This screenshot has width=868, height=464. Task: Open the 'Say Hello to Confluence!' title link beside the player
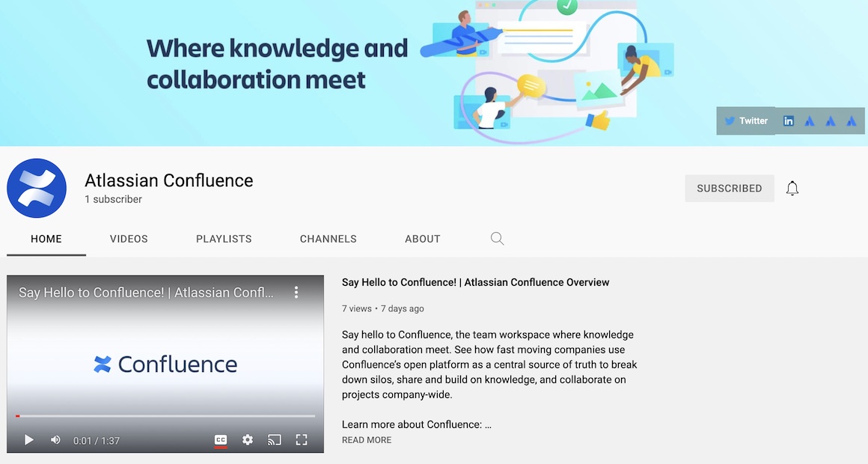pyautogui.click(x=475, y=282)
